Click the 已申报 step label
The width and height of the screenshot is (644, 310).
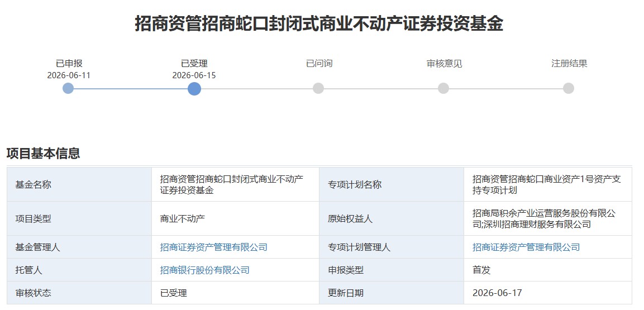pyautogui.click(x=69, y=64)
